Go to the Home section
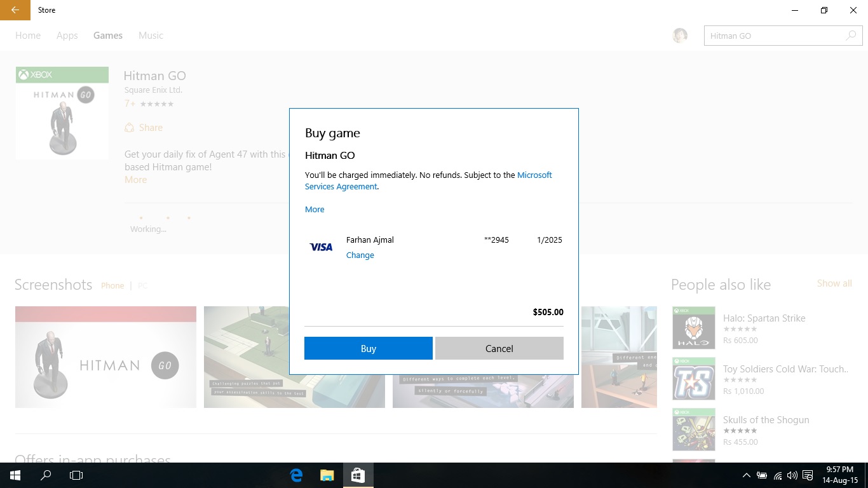 (28, 36)
